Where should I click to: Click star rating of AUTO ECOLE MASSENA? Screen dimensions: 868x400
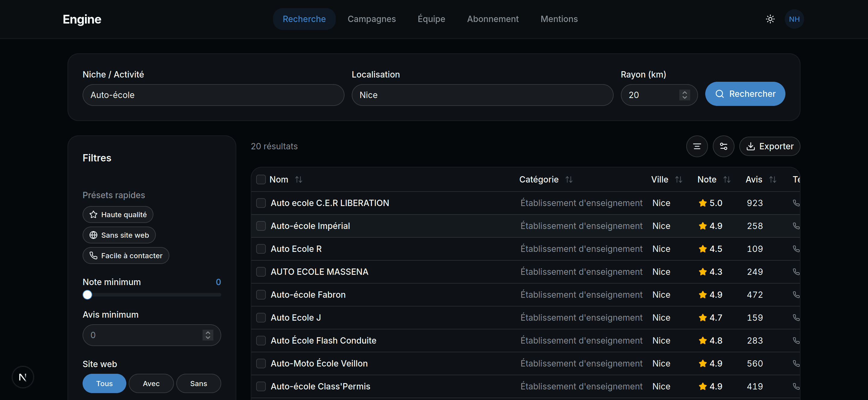tap(710, 271)
